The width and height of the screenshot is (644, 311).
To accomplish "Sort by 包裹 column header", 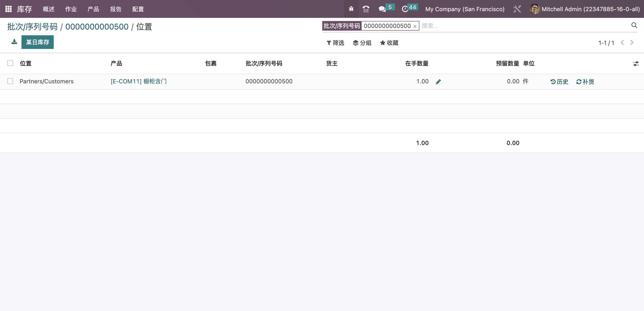I will tap(211, 63).
